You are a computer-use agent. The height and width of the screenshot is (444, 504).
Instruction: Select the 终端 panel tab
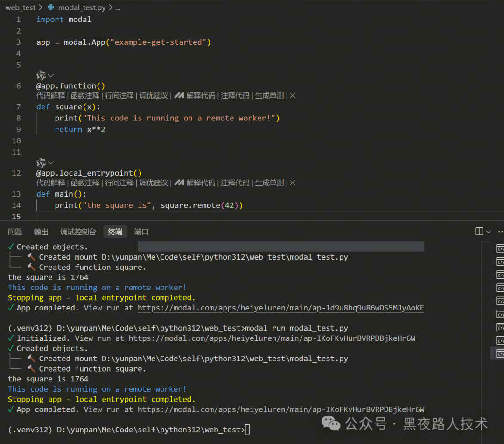click(x=115, y=232)
